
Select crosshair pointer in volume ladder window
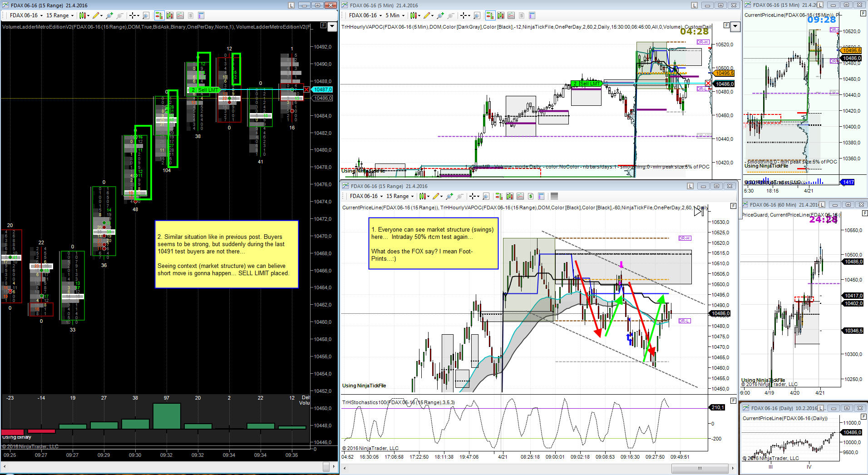click(133, 15)
